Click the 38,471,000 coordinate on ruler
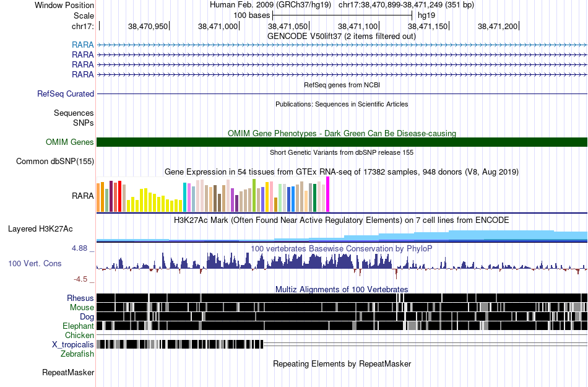 tap(218, 26)
